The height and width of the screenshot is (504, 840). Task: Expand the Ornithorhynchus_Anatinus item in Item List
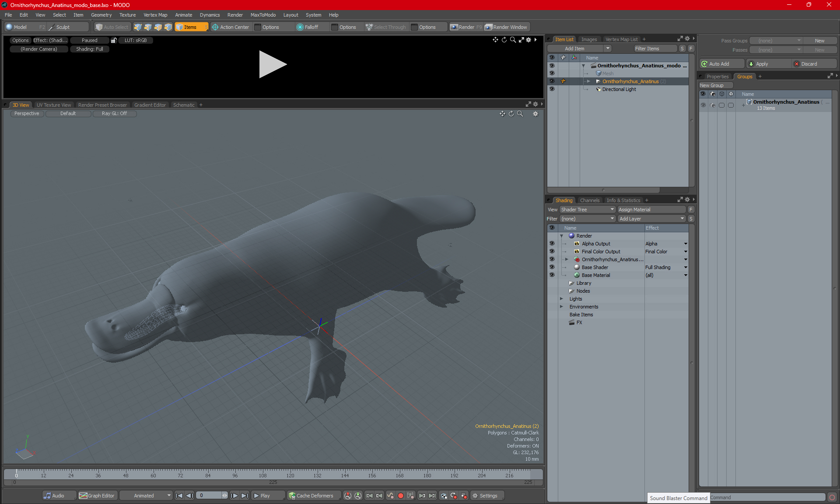click(x=588, y=81)
